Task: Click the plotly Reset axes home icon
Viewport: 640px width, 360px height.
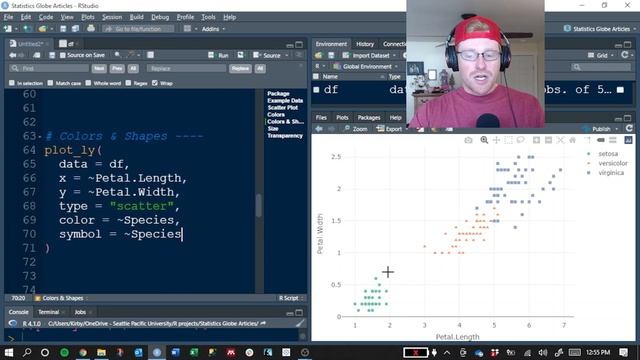Action: pyautogui.click(x=573, y=140)
